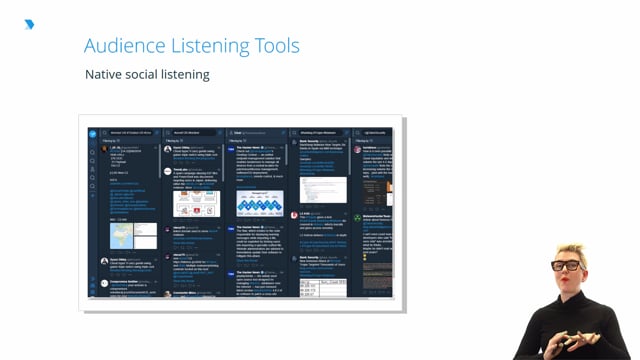Click the user icon in the third column header

[231, 133]
